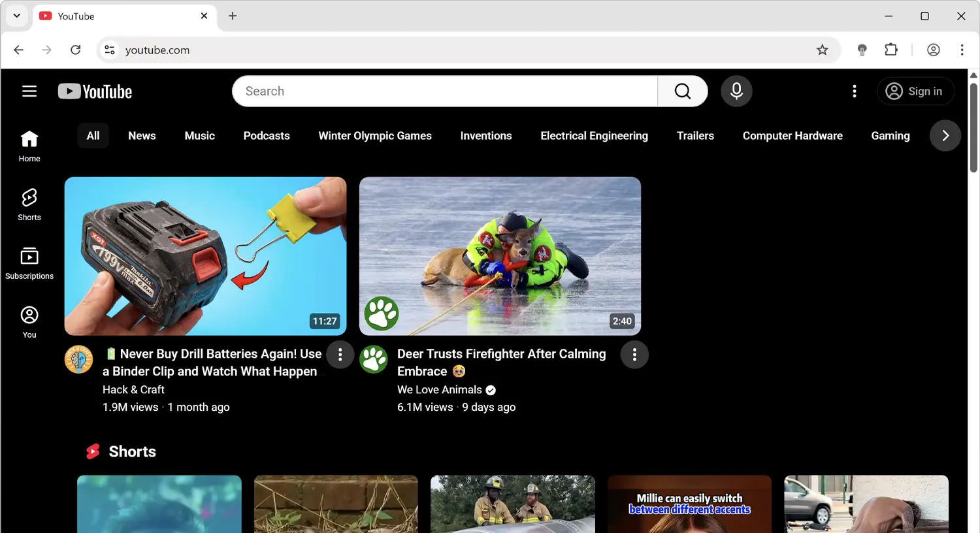The height and width of the screenshot is (533, 980).
Task: Select the Gaming category chip
Action: click(890, 135)
